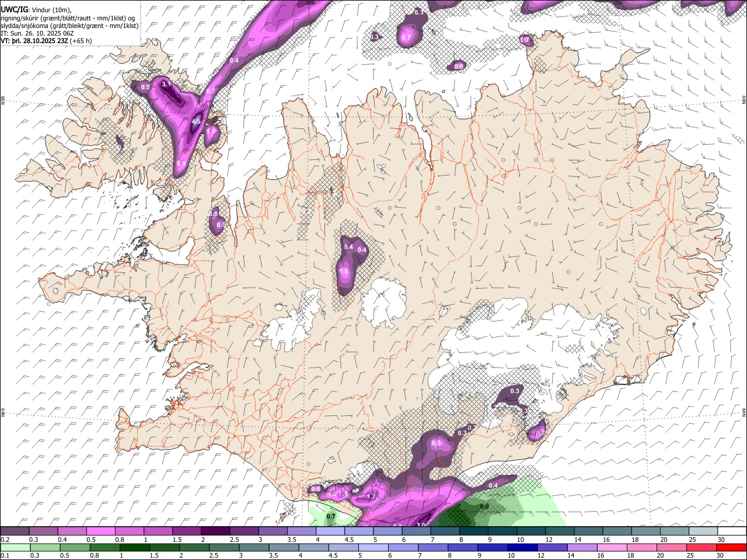Click the '0.6' value in the central highlands blob
The width and height of the screenshot is (747, 560).
pyautogui.click(x=344, y=271)
